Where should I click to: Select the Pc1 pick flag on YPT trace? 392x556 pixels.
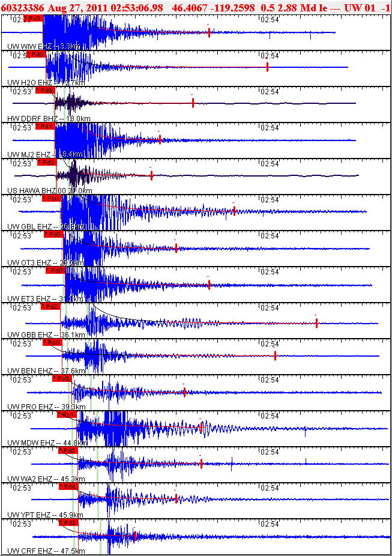(68, 486)
